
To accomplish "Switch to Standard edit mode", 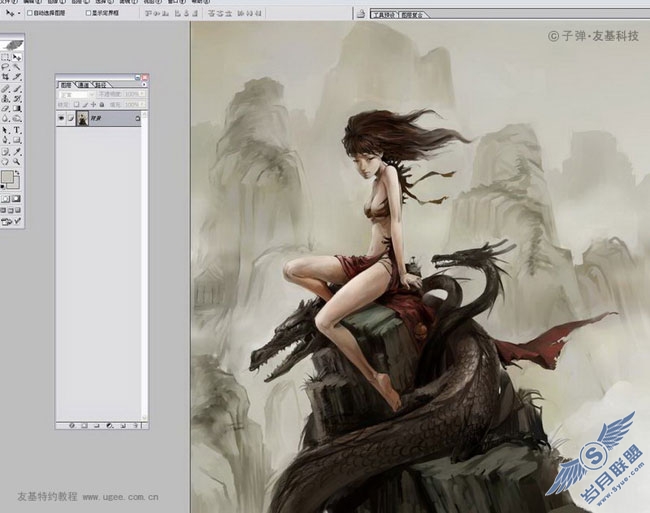I will point(6,199).
